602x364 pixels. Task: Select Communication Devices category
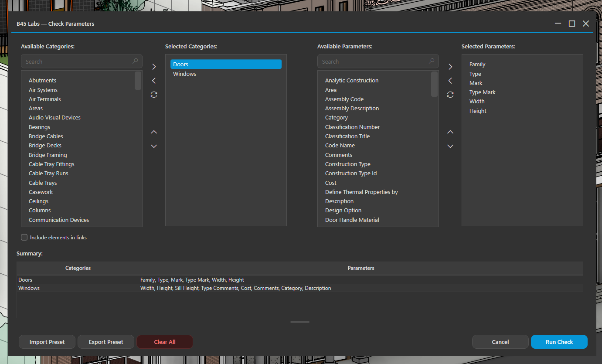click(59, 220)
